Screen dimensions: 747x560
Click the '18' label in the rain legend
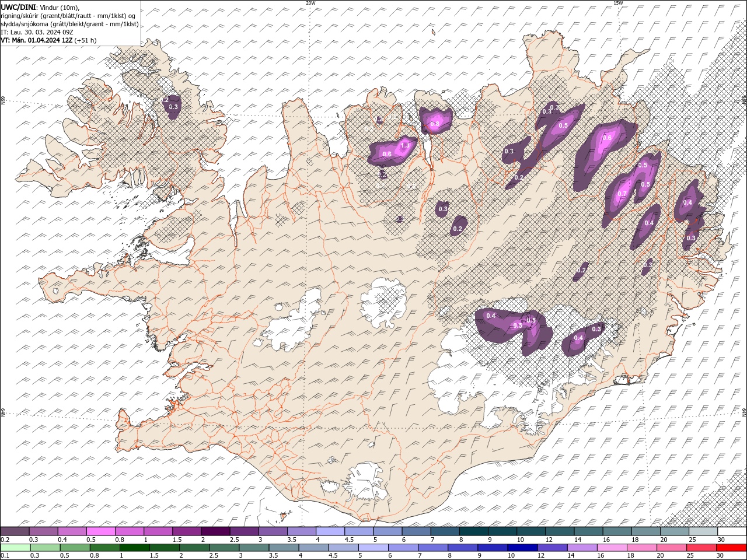[631, 556]
